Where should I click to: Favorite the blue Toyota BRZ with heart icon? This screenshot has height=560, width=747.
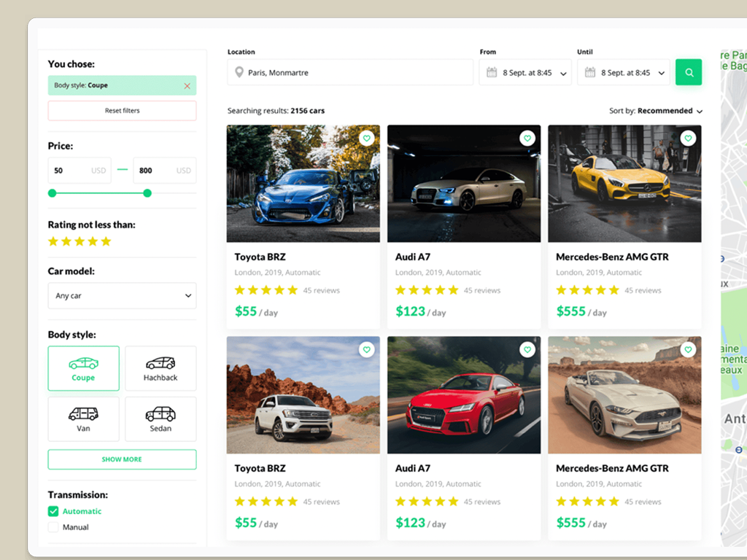click(367, 139)
